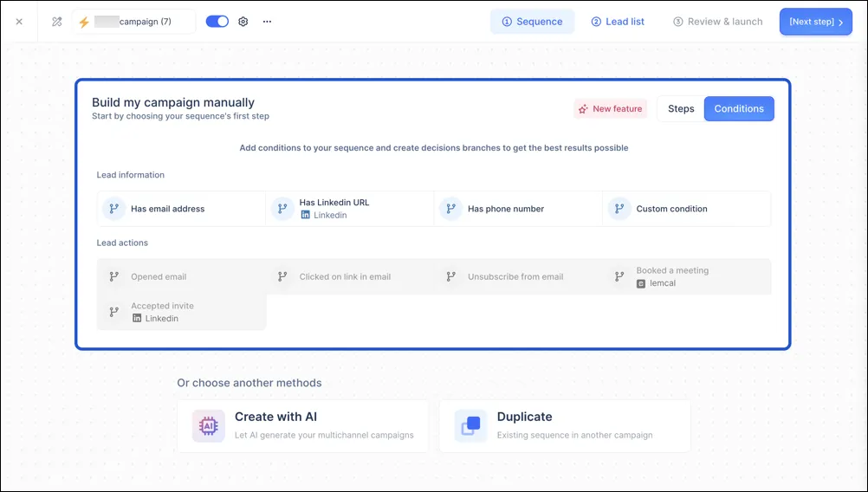Select the Accepted invite action
Viewport: 868px width, 492px height.
(x=182, y=312)
